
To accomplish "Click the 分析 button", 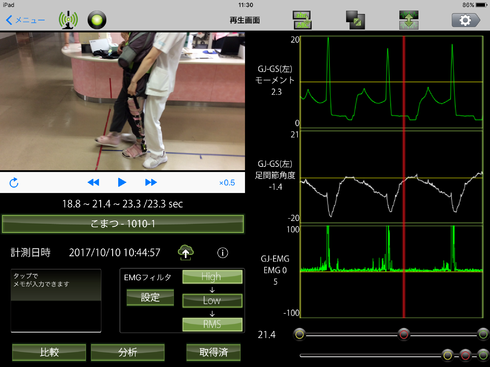I will [x=128, y=352].
